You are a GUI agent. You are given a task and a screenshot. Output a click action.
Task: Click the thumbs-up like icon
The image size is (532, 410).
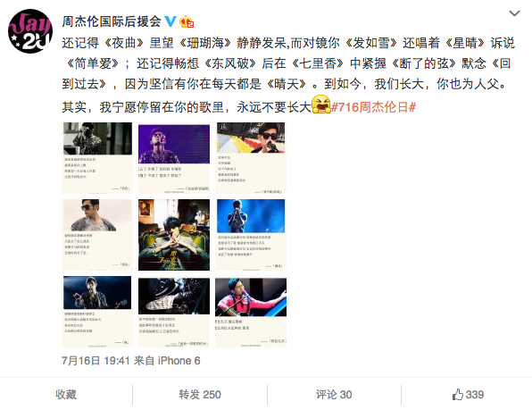click(x=457, y=395)
